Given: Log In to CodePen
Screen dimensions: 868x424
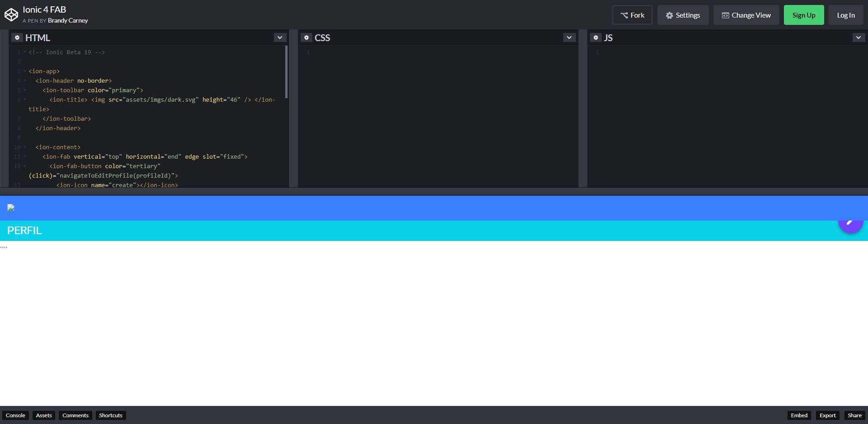Looking at the screenshot, I should click(x=846, y=14).
